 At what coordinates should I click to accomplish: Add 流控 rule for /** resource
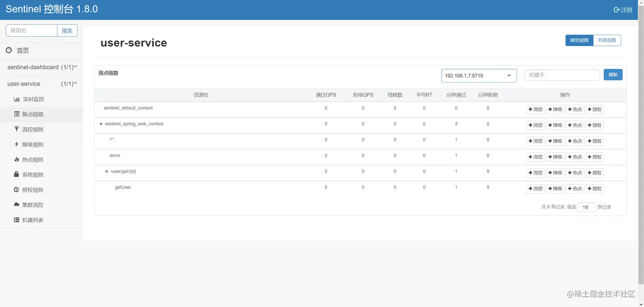tap(536, 141)
